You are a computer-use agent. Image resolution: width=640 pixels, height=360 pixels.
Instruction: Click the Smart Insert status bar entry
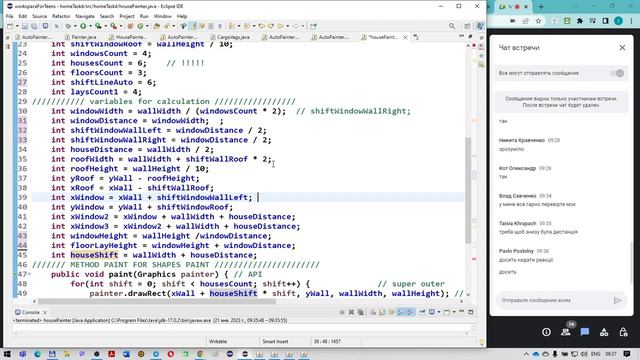275,342
